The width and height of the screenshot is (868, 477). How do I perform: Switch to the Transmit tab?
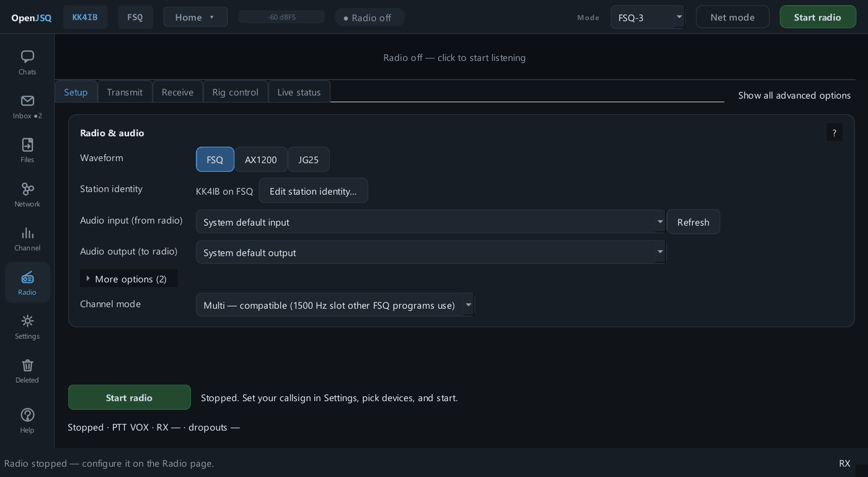[125, 92]
